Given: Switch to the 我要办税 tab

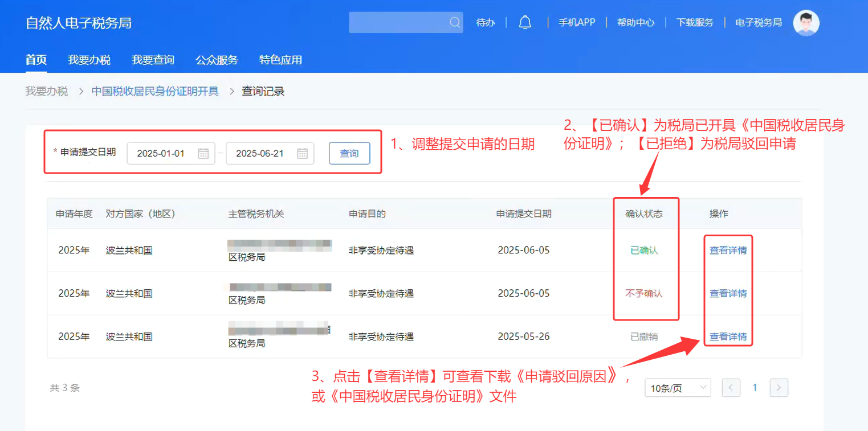Looking at the screenshot, I should (89, 60).
